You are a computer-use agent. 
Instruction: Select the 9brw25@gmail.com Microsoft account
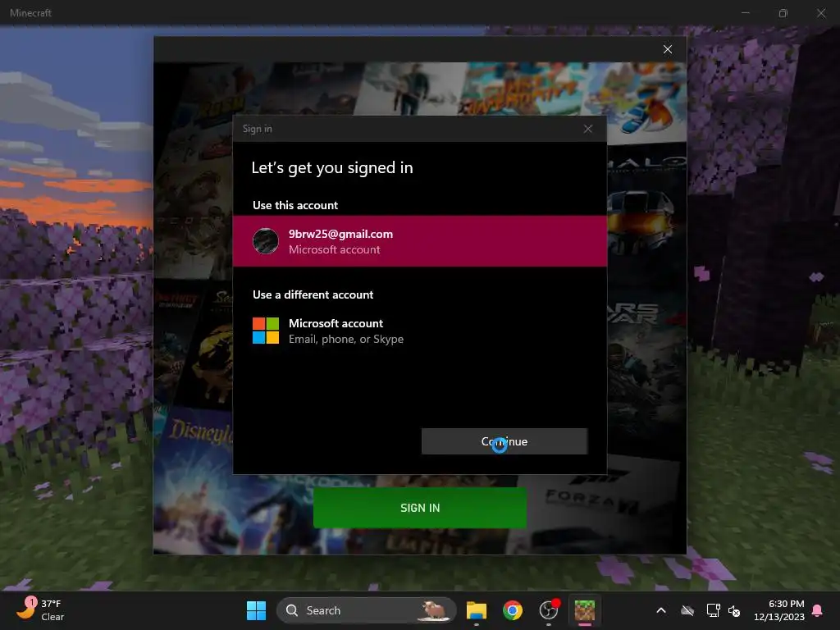coord(420,241)
